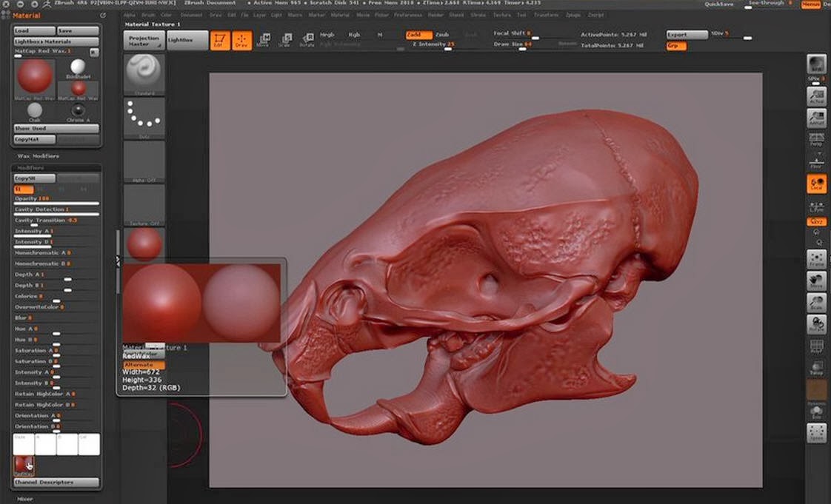Image resolution: width=831 pixels, height=504 pixels.
Task: Select the Scale transform icon
Action: tap(284, 40)
